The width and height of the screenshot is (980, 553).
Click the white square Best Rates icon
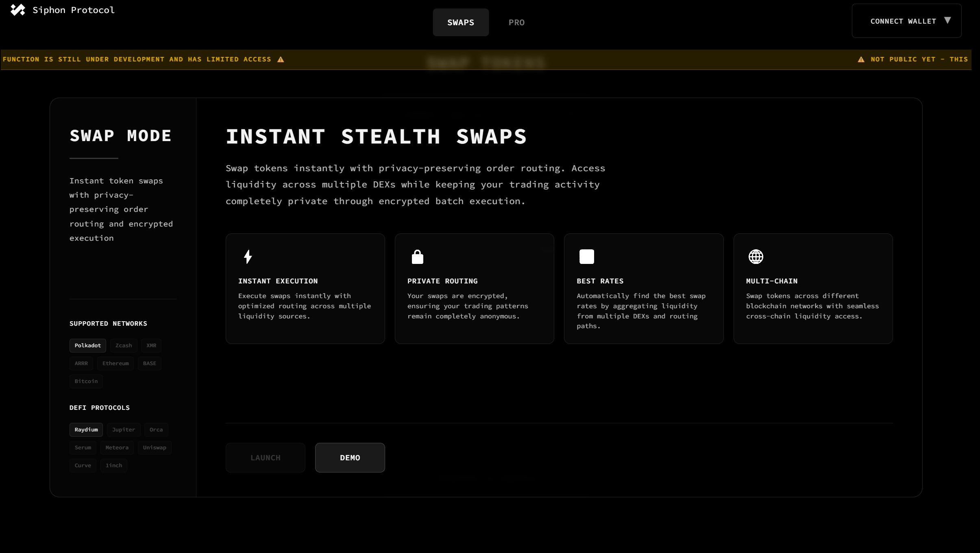pyautogui.click(x=586, y=257)
